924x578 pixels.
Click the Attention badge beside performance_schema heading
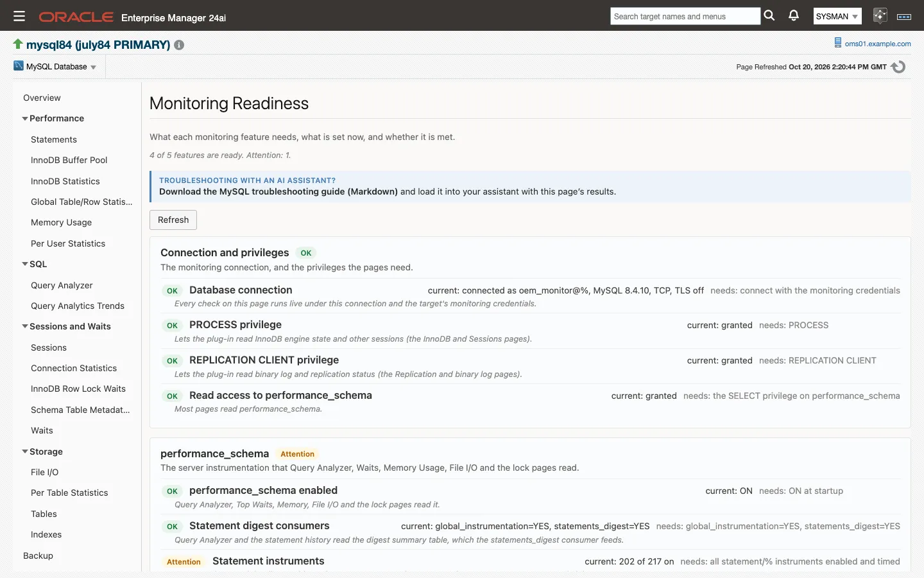coord(297,454)
